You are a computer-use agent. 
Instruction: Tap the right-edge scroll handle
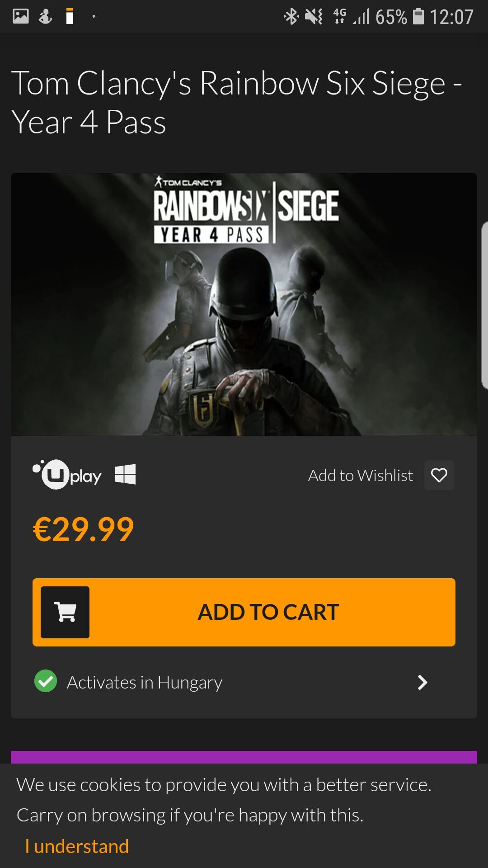coord(484,305)
